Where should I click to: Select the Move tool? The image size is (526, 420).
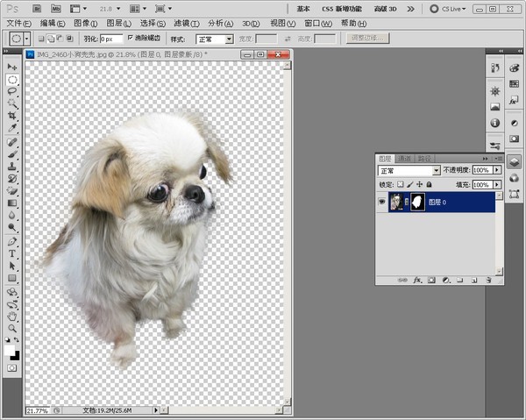tap(12, 67)
